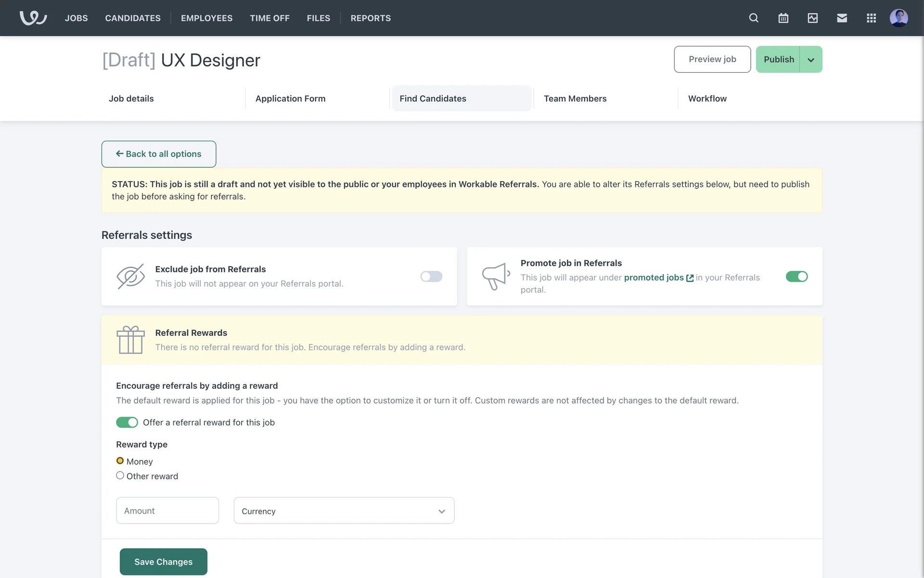
Task: Click the activity chart icon in the header
Action: [x=812, y=18]
